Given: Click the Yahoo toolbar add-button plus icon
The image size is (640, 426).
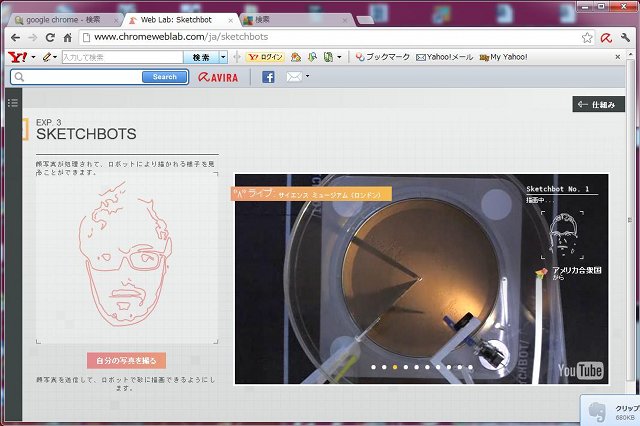Looking at the screenshot, I should coord(237,57).
